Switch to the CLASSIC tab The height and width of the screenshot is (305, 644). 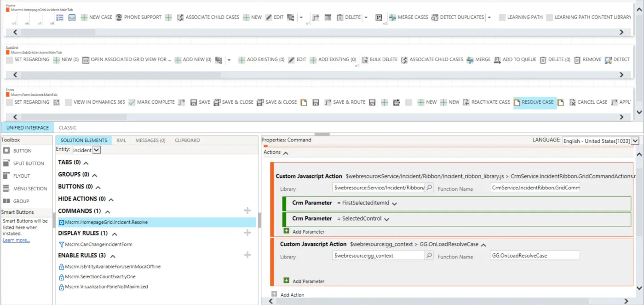pyautogui.click(x=68, y=128)
